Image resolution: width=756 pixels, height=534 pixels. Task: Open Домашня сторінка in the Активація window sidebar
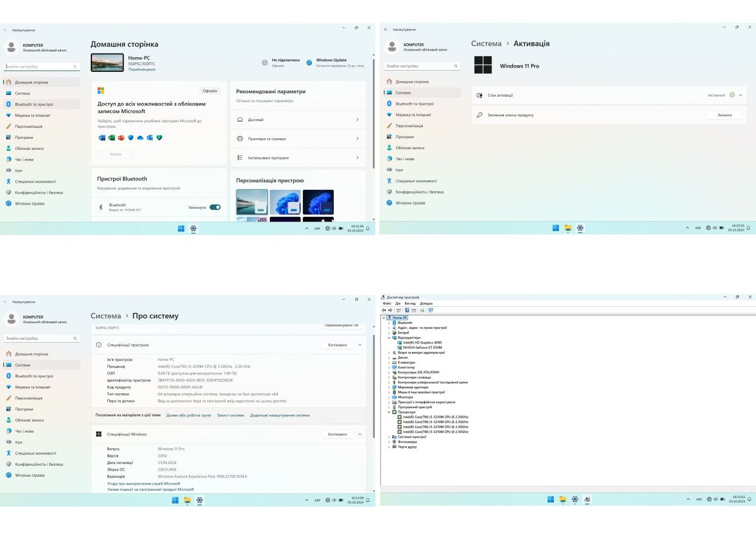click(422, 82)
